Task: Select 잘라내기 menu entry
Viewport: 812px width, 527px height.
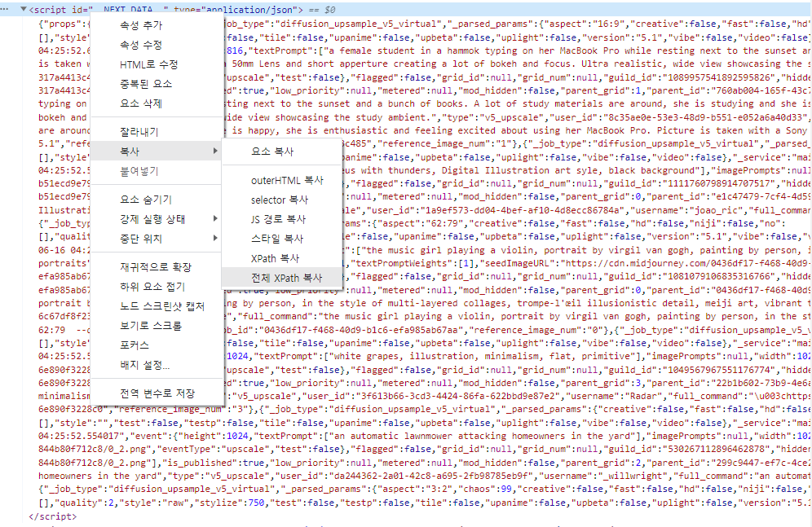Action: (157, 132)
